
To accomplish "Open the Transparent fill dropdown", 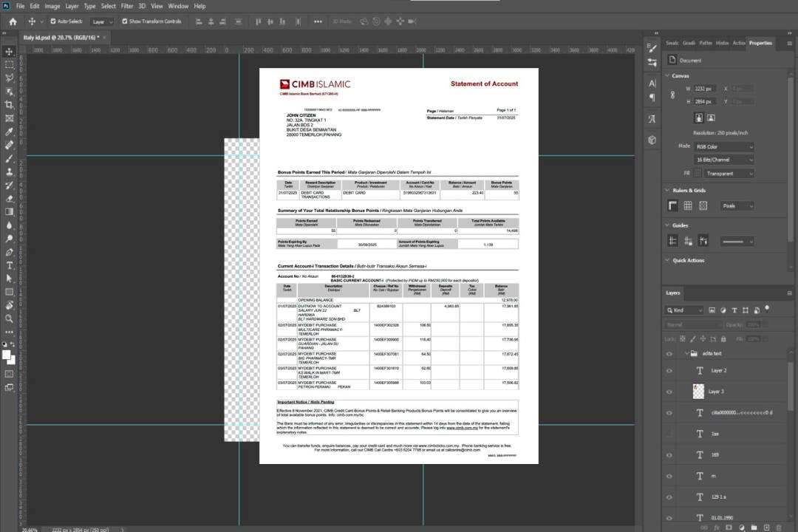I will 729,174.
